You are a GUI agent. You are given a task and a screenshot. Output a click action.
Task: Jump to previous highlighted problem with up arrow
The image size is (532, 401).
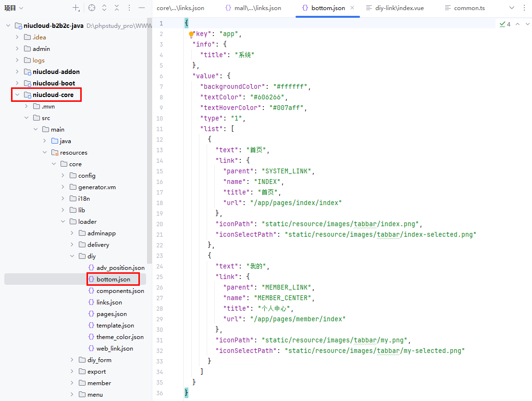(518, 24)
